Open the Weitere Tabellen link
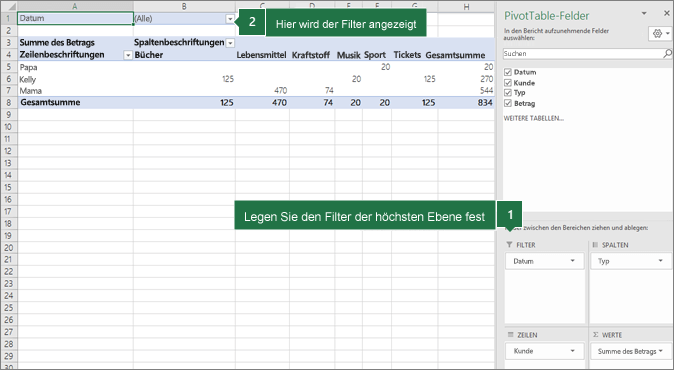The width and height of the screenshot is (674, 370). pos(533,118)
